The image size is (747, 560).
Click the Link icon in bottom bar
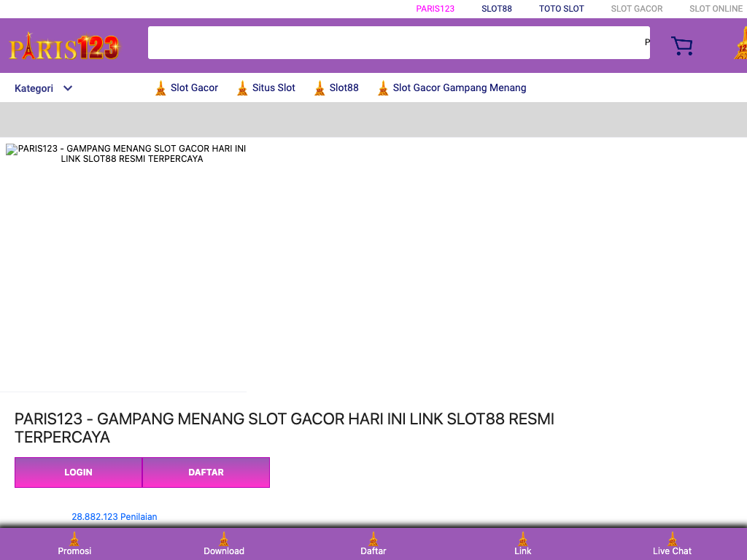(x=523, y=539)
